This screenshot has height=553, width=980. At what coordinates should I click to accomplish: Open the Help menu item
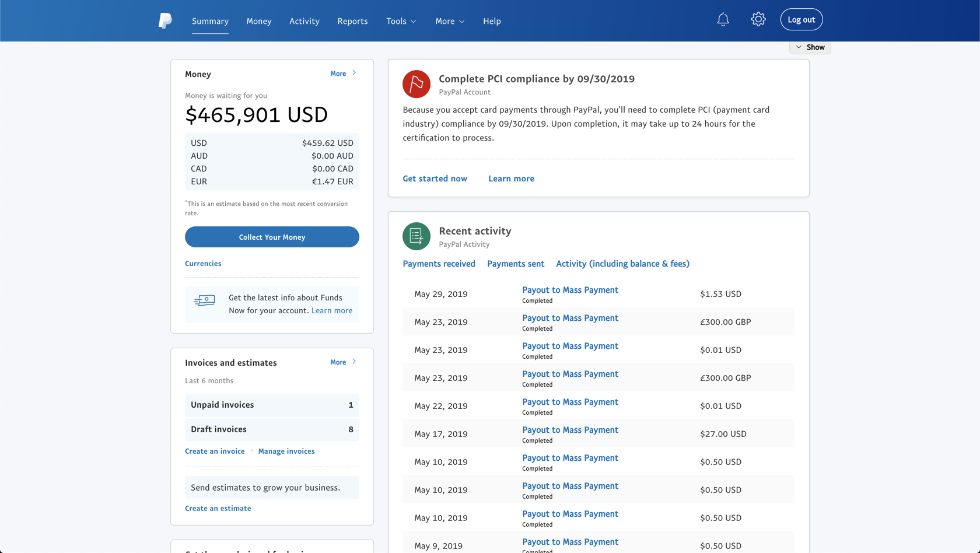(492, 21)
